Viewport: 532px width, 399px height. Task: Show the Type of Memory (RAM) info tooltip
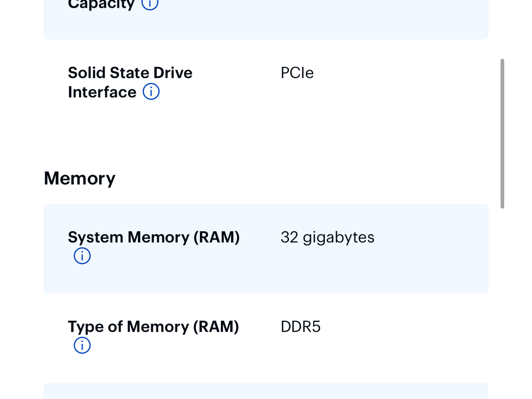(82, 345)
